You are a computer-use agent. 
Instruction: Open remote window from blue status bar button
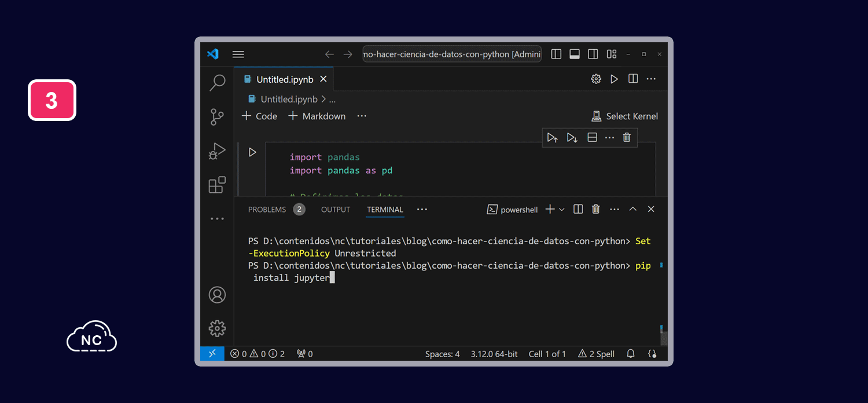click(212, 353)
